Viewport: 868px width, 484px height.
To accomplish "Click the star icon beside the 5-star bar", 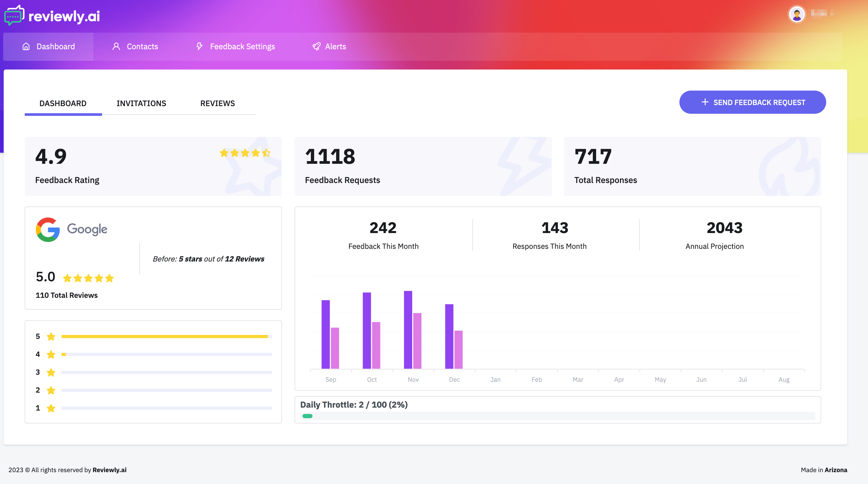I will pyautogui.click(x=51, y=336).
